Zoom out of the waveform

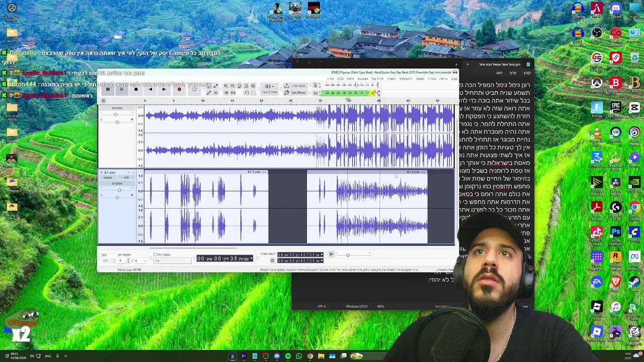(x=232, y=86)
